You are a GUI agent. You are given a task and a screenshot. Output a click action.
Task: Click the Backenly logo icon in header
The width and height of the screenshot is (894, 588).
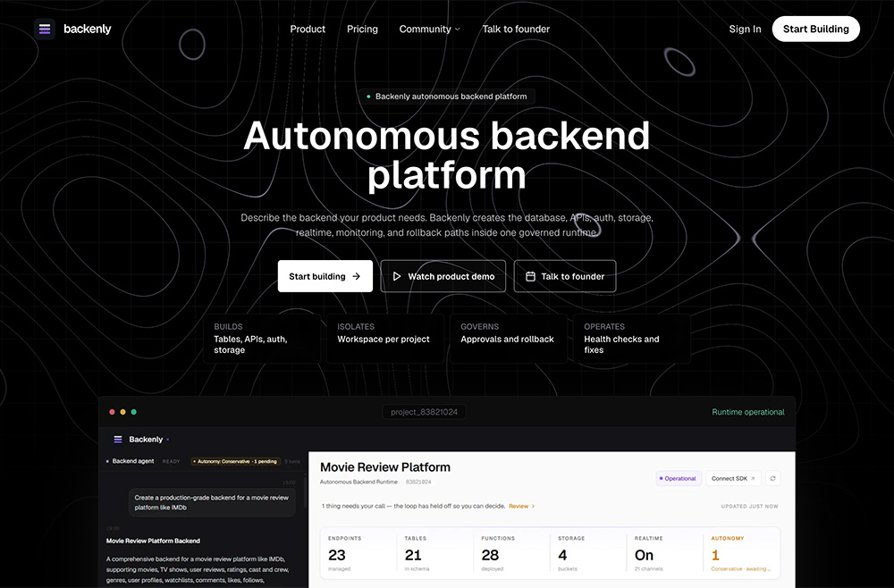45,29
